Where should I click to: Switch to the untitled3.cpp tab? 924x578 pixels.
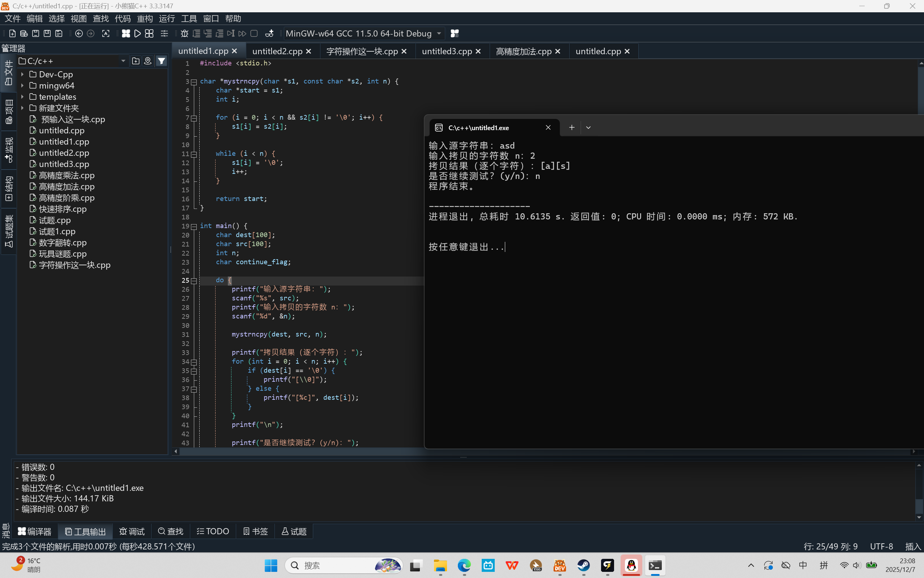click(x=447, y=51)
